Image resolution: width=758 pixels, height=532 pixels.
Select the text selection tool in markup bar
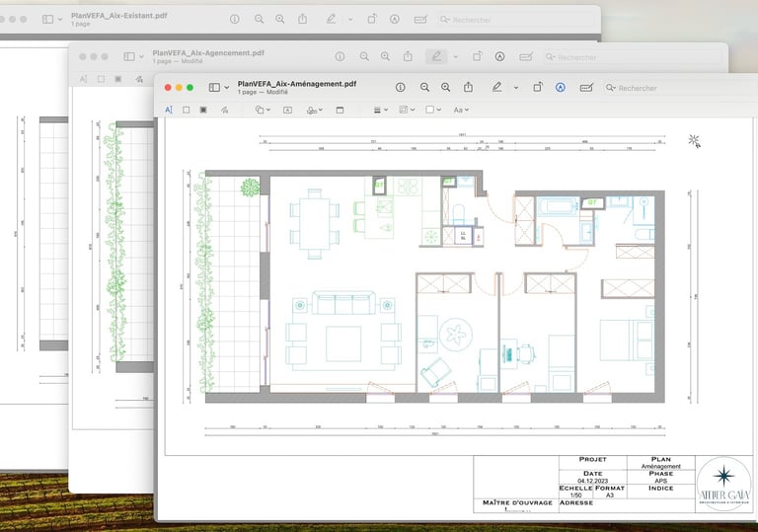(169, 110)
